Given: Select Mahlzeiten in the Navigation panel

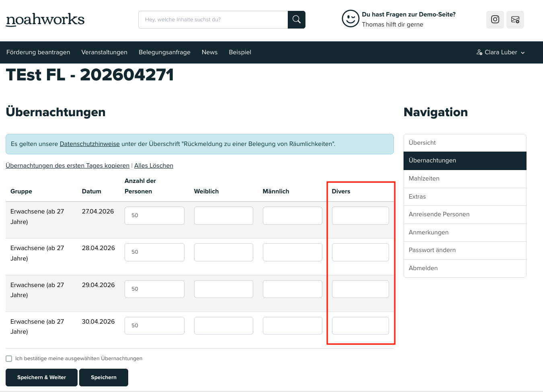Looking at the screenshot, I should click(x=424, y=179).
